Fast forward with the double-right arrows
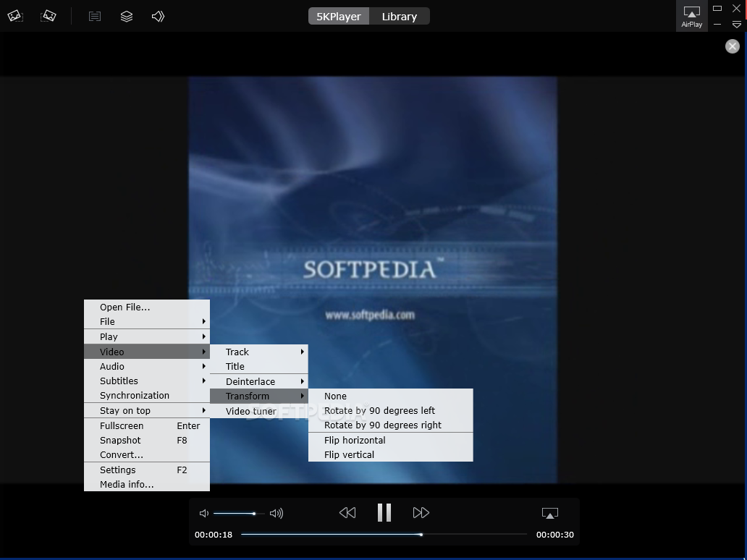Screen dimensions: 747x560 (x=421, y=512)
